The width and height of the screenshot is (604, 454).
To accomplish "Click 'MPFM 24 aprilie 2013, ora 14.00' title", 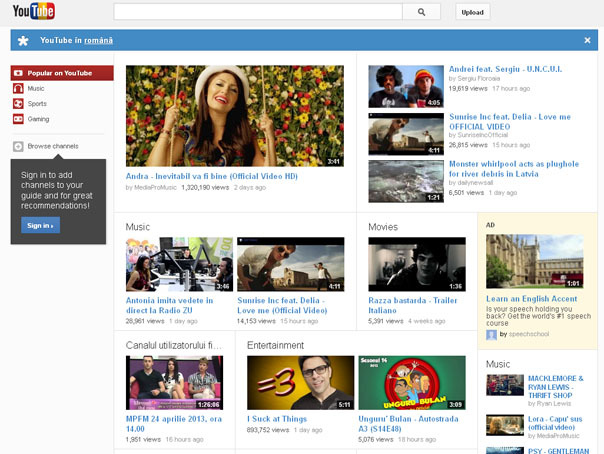I will pyautogui.click(x=174, y=424).
